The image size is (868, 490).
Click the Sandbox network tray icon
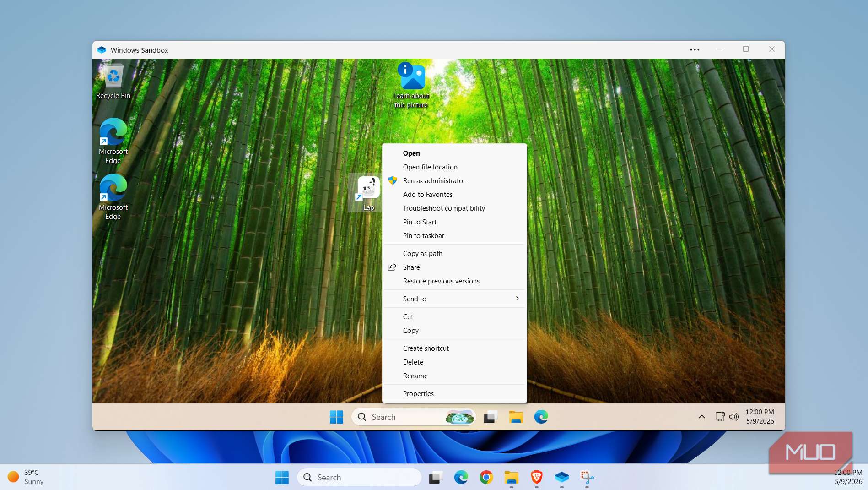coord(720,417)
